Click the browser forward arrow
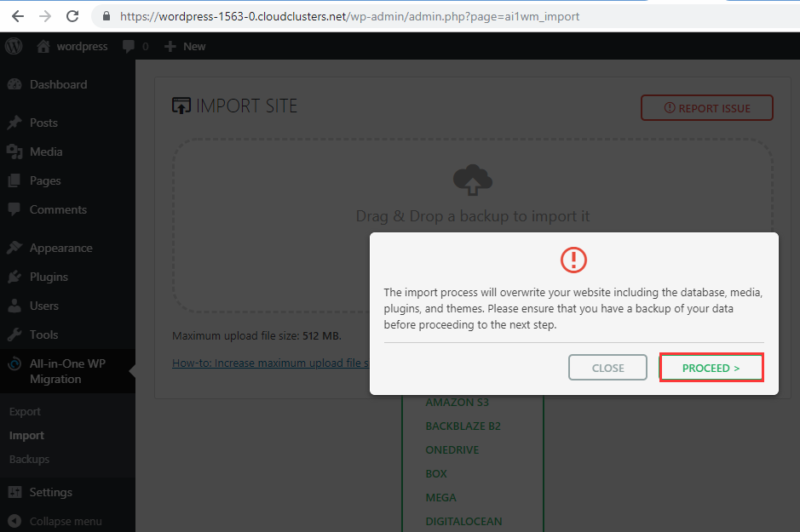 [45, 16]
